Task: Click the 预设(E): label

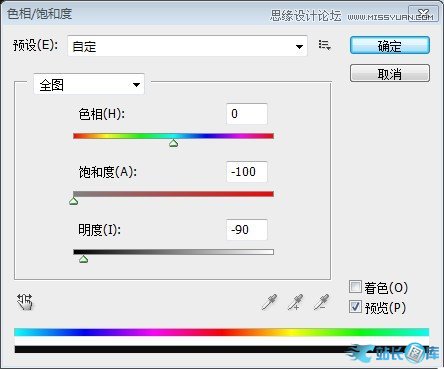Action: [35, 45]
